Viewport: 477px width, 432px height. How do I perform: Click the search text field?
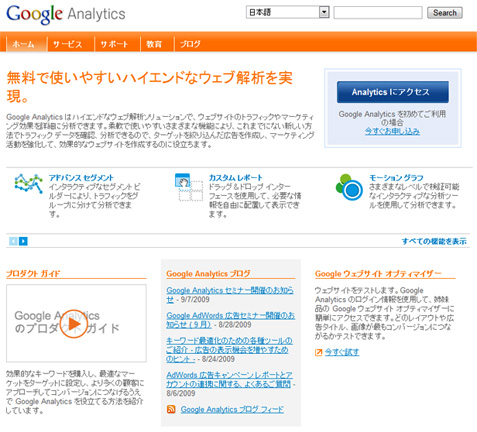(x=378, y=13)
